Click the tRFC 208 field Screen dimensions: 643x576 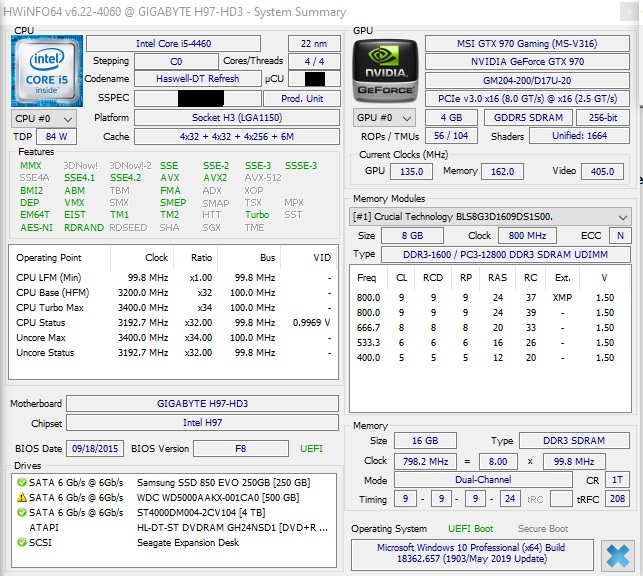click(617, 499)
